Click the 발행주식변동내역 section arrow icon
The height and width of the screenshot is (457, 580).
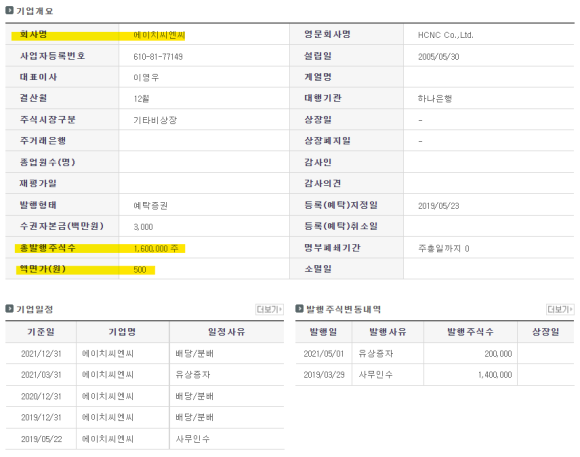(299, 309)
